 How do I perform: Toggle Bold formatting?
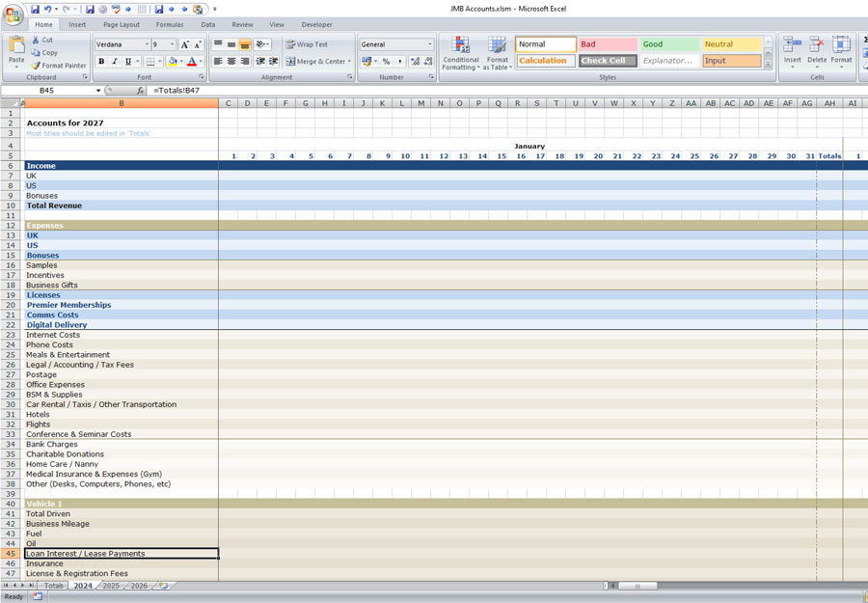tap(101, 62)
